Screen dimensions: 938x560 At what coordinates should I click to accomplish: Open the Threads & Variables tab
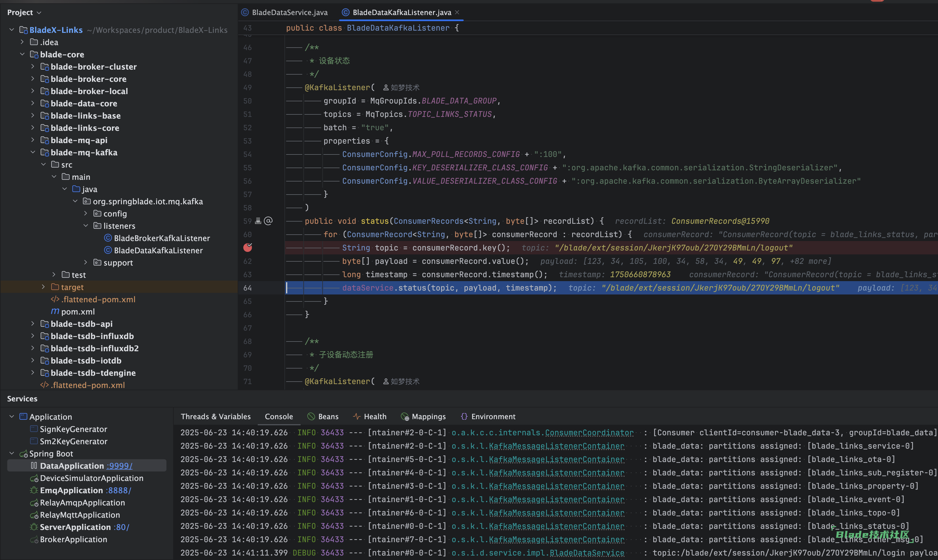pyautogui.click(x=215, y=416)
